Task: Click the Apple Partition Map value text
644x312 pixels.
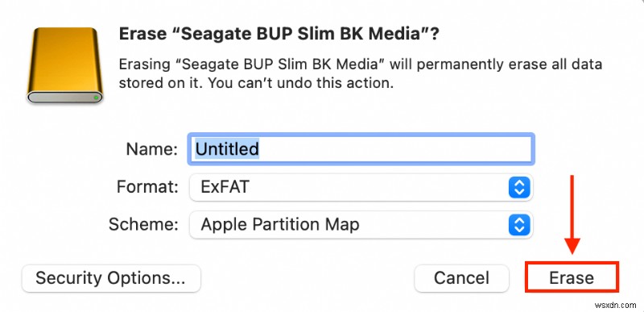Action: click(x=280, y=225)
